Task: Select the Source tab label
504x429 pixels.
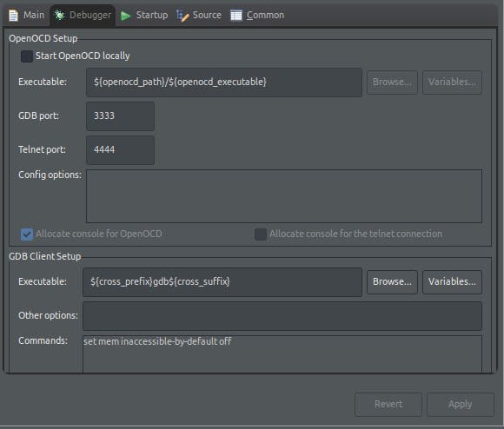Action: pos(207,15)
